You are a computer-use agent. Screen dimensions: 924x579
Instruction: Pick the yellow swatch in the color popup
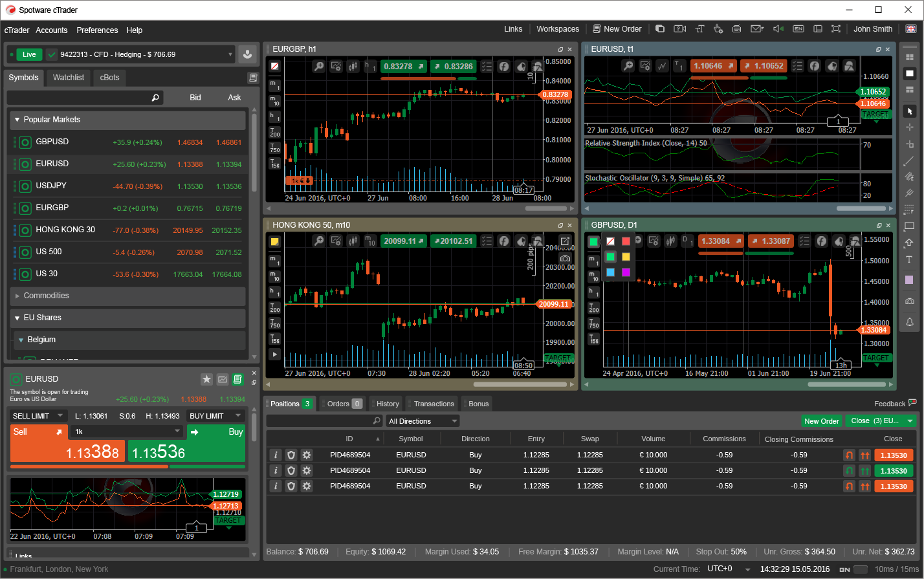[x=626, y=257]
